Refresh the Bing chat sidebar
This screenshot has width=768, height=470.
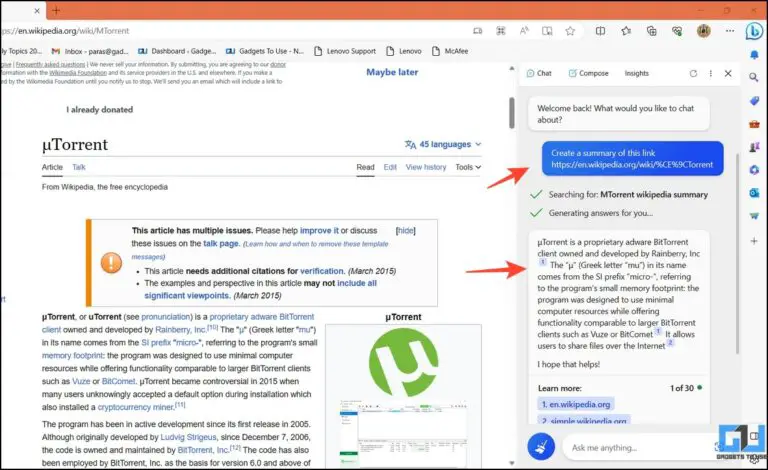pos(693,73)
